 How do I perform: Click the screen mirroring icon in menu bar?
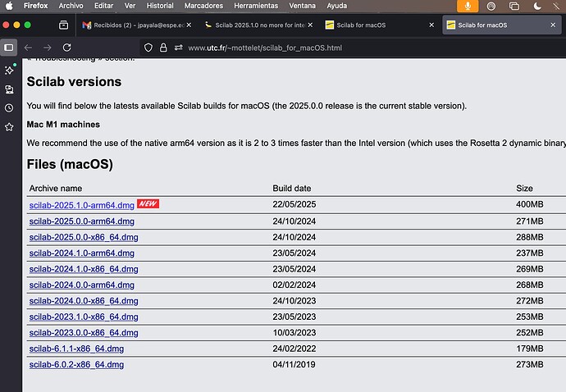click(514, 6)
